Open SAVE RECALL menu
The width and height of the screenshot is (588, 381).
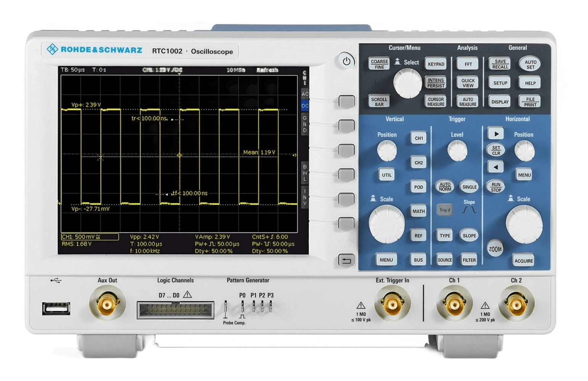(x=500, y=64)
